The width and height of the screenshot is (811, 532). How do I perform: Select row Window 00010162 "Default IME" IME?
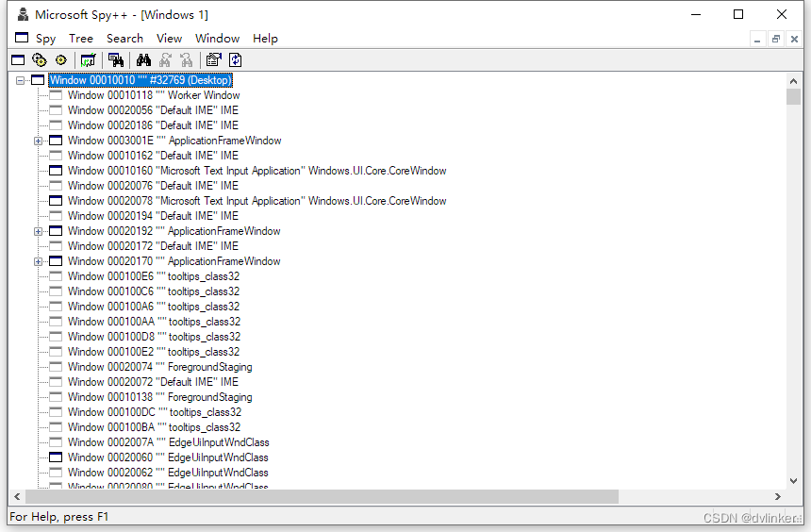153,156
